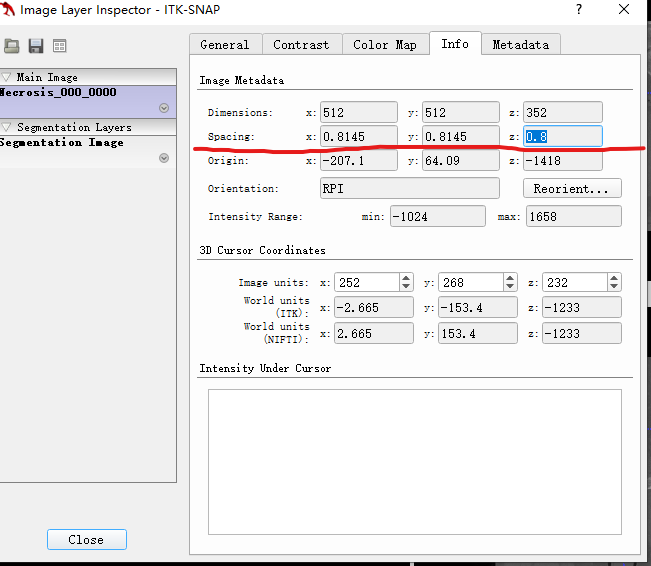The image size is (651, 566).
Task: Click World units NIFTI x field
Action: (x=374, y=333)
